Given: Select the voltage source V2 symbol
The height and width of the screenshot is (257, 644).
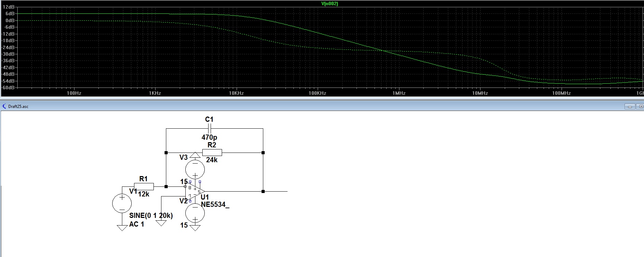Looking at the screenshot, I should 195,213.
